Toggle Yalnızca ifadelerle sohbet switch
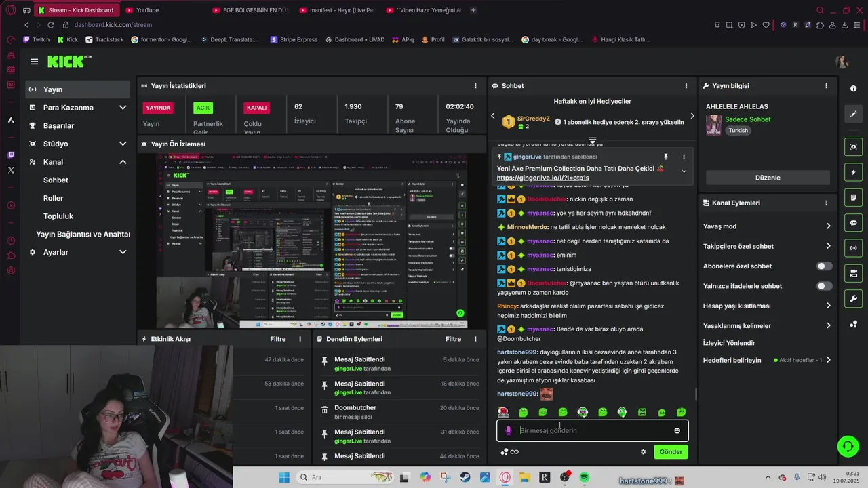The height and width of the screenshot is (488, 868). tap(824, 286)
